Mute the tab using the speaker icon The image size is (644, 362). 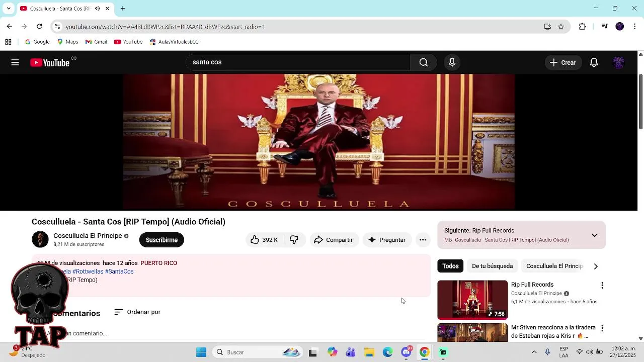tap(97, 9)
